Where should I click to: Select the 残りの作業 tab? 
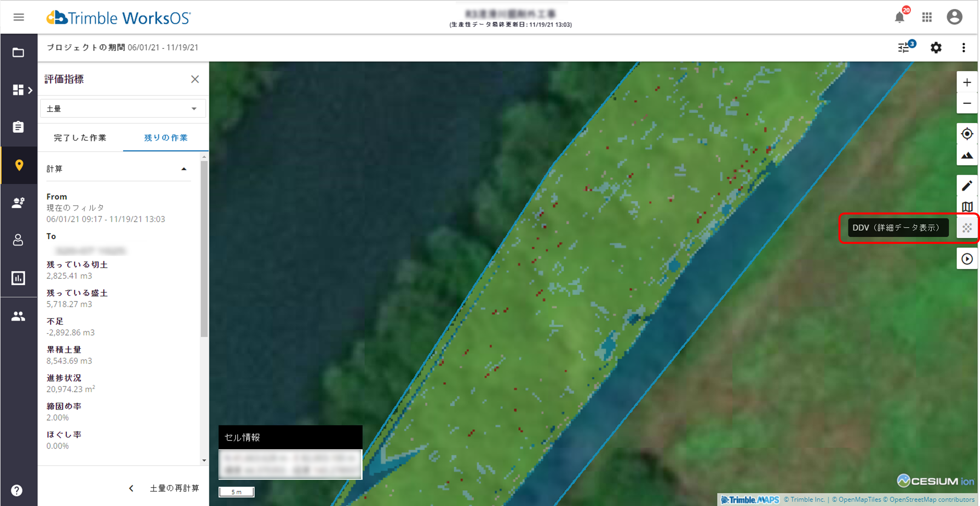pos(166,138)
